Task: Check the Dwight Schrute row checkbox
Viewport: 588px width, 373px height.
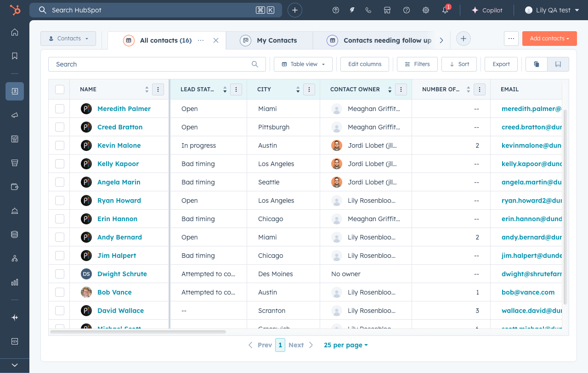Action: (x=60, y=274)
